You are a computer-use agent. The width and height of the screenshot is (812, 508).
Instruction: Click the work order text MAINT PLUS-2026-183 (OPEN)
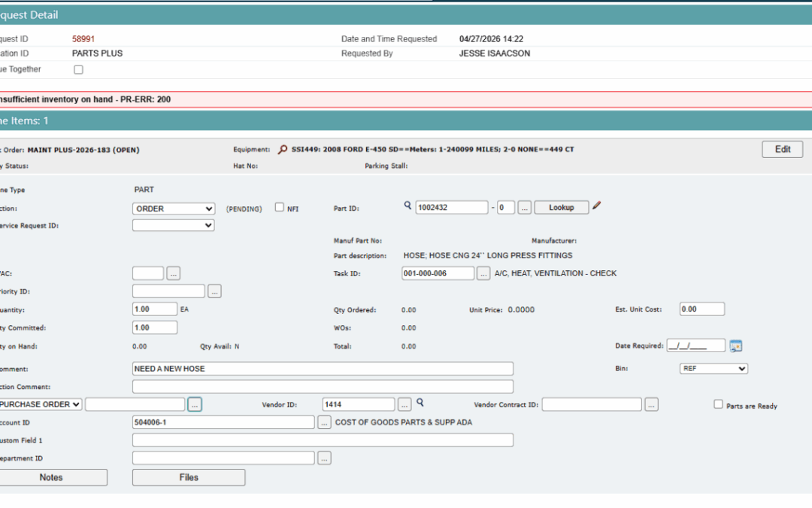click(83, 150)
